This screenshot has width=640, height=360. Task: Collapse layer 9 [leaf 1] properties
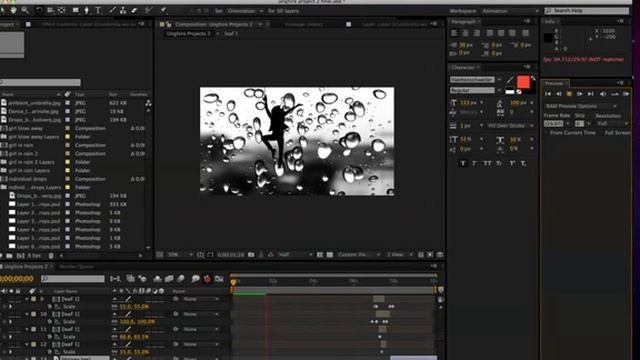pos(27,299)
